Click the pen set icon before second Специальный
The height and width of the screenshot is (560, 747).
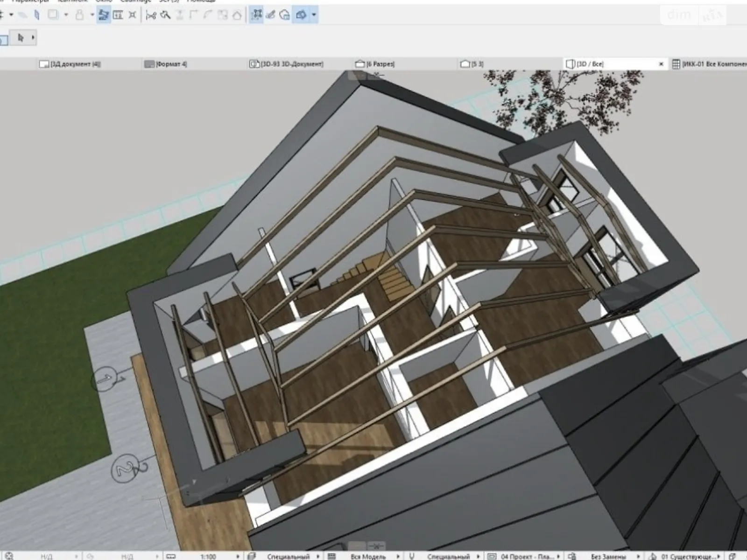coord(412,556)
